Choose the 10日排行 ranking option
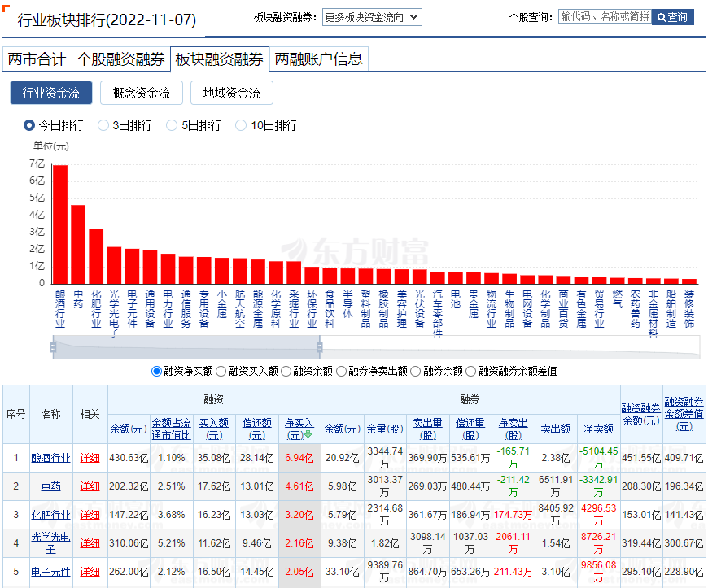 tap(241, 125)
